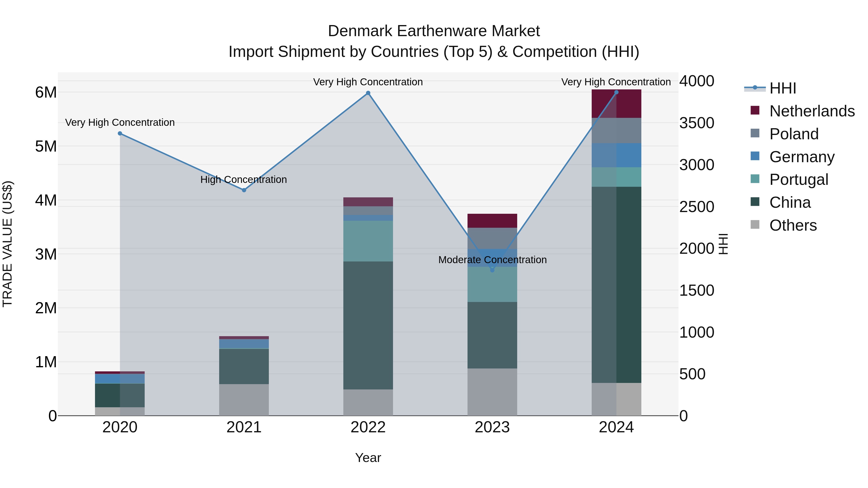Click the China segment of the 2021 bar
The width and height of the screenshot is (868, 488).
(244, 366)
